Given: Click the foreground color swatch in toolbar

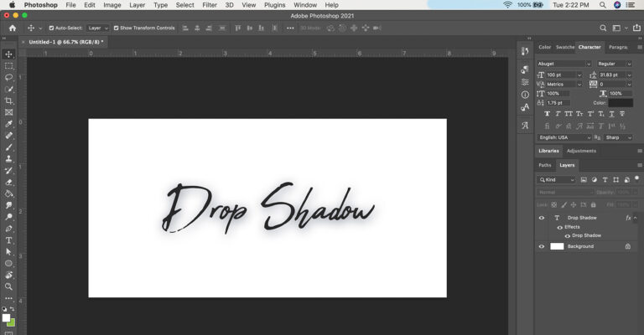Looking at the screenshot, I should tap(6, 317).
